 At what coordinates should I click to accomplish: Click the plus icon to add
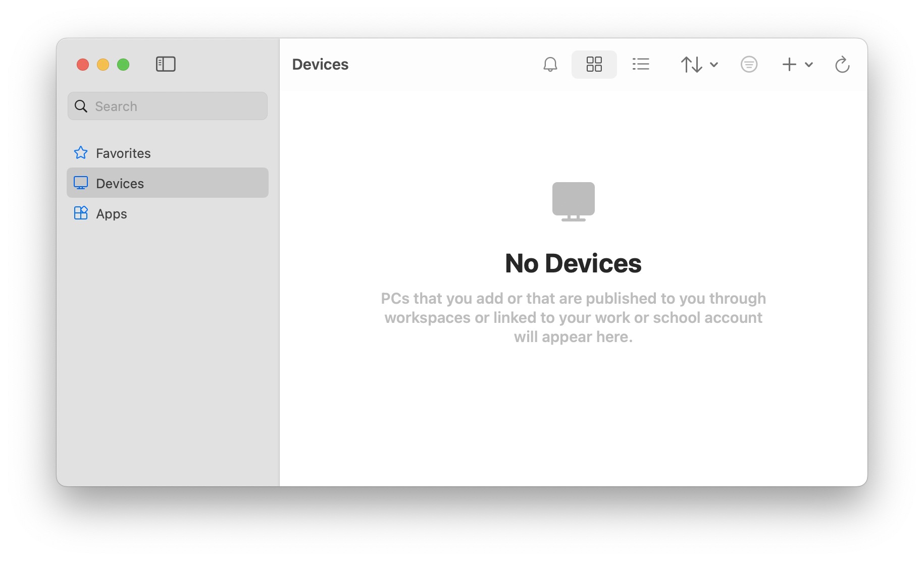pos(789,65)
